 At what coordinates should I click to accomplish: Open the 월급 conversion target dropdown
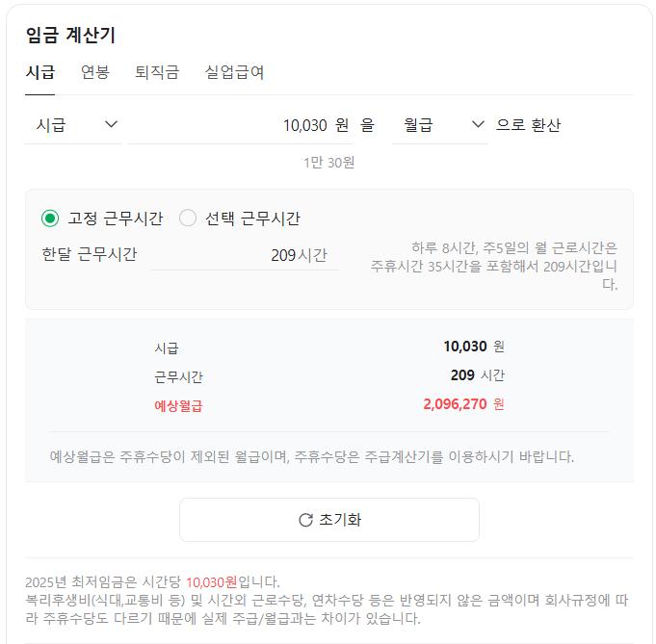pos(439,125)
